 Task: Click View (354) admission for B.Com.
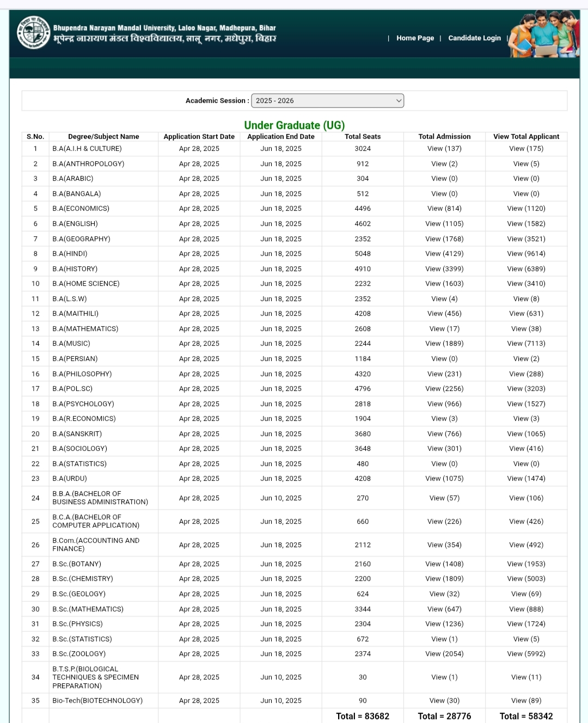coord(444,545)
